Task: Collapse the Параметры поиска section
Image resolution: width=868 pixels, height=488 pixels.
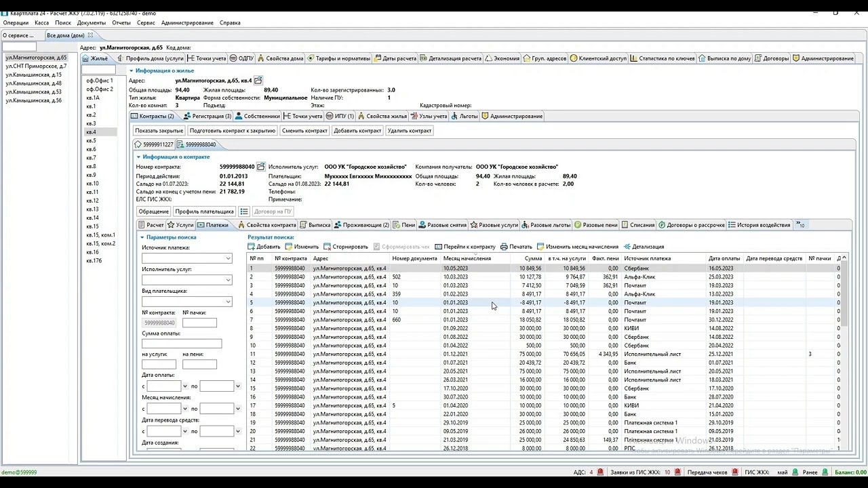Action: pyautogui.click(x=142, y=237)
